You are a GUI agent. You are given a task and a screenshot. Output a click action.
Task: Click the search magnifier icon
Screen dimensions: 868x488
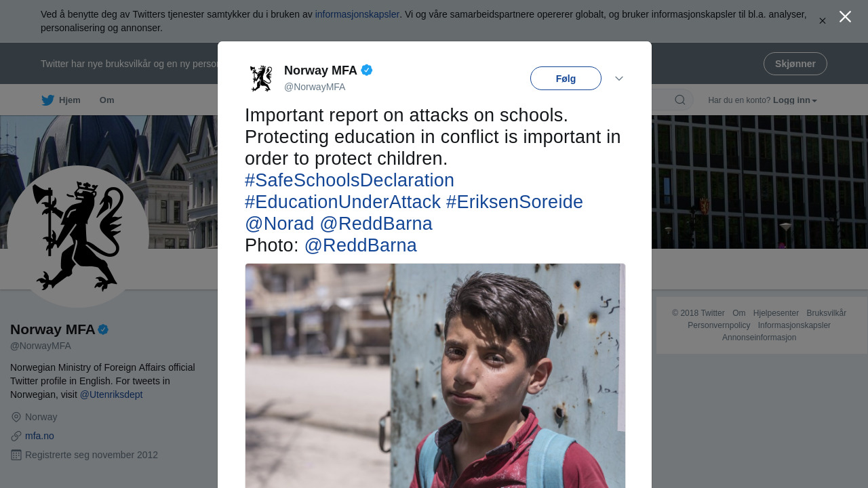tap(680, 100)
